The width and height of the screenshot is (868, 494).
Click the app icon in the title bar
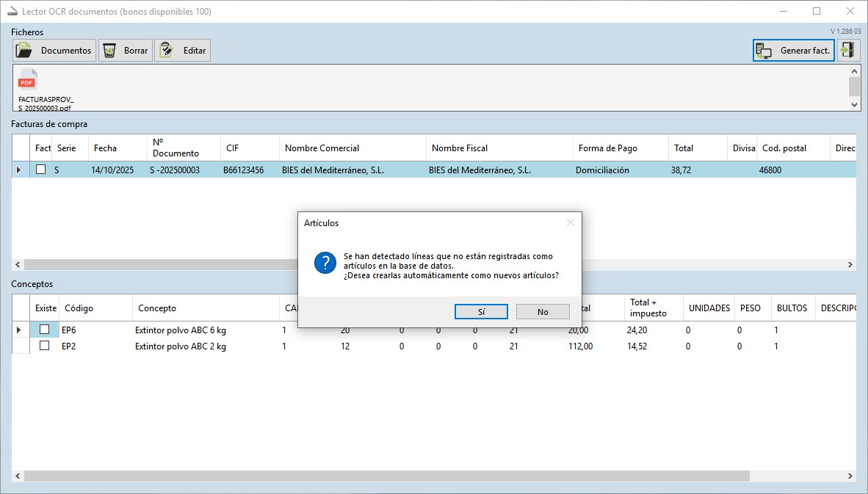pyautogui.click(x=12, y=11)
